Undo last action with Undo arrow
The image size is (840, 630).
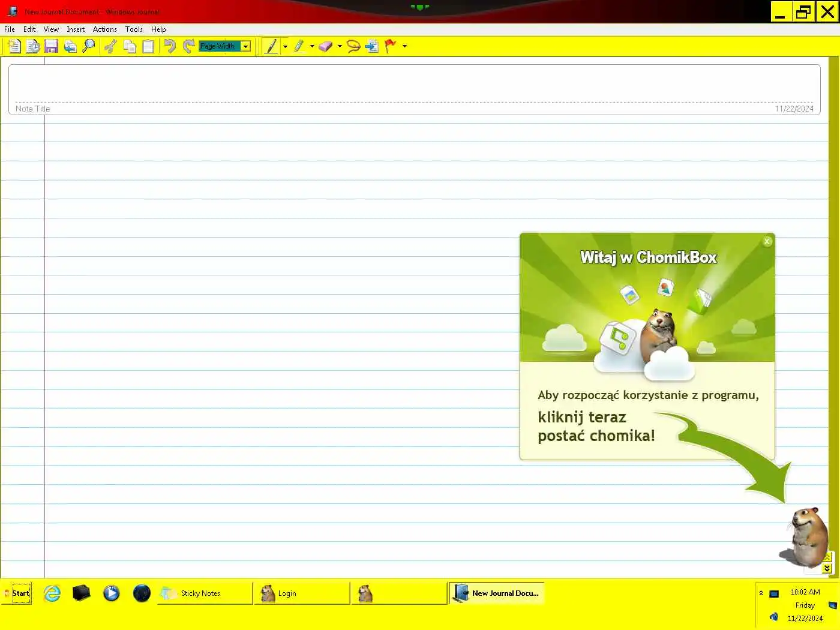170,46
